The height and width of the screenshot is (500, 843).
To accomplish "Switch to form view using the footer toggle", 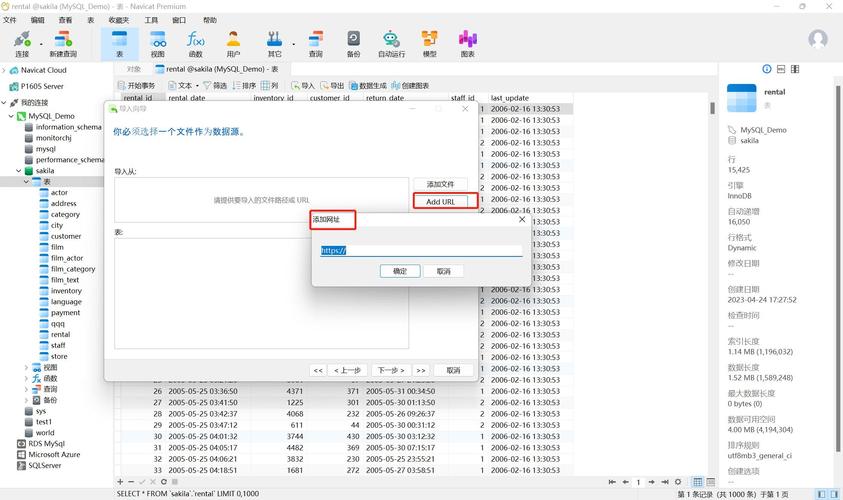I will [711, 482].
